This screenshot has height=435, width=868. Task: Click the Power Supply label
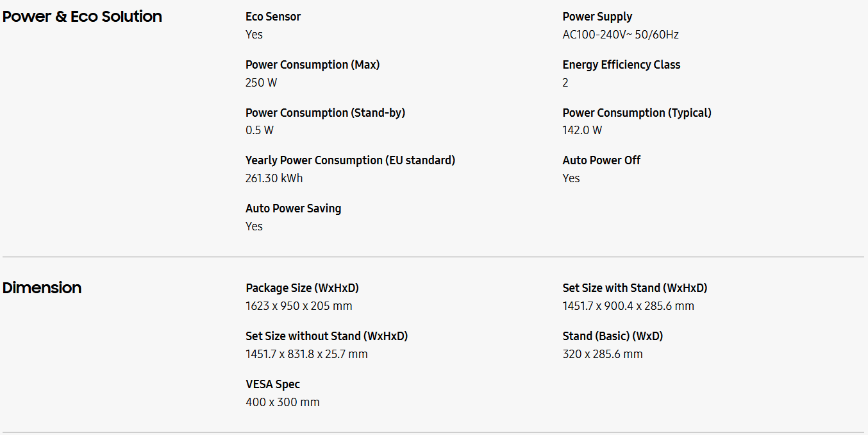pyautogui.click(x=597, y=17)
